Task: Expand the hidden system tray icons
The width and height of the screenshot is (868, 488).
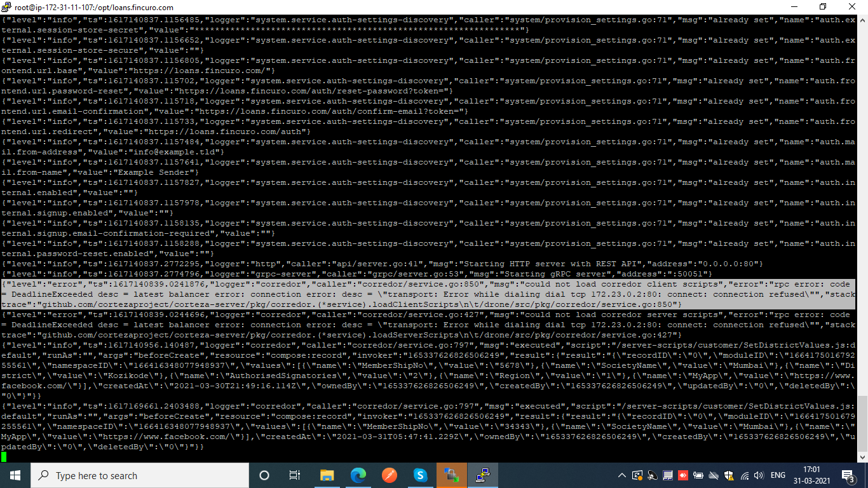Action: tap(621, 475)
